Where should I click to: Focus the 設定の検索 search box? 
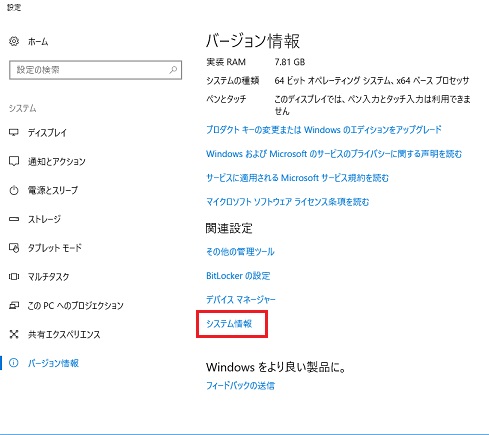click(95, 70)
